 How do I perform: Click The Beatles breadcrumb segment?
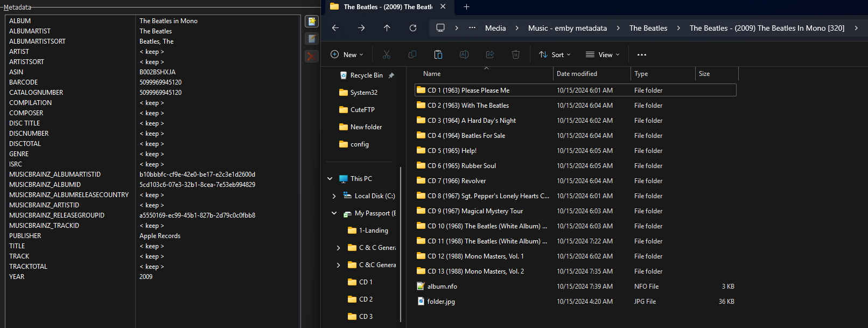pos(648,28)
